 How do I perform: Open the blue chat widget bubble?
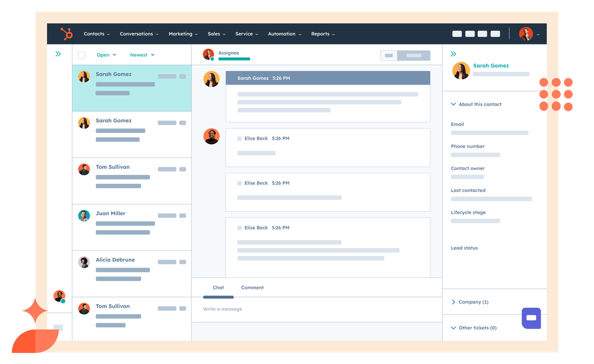[x=531, y=318]
